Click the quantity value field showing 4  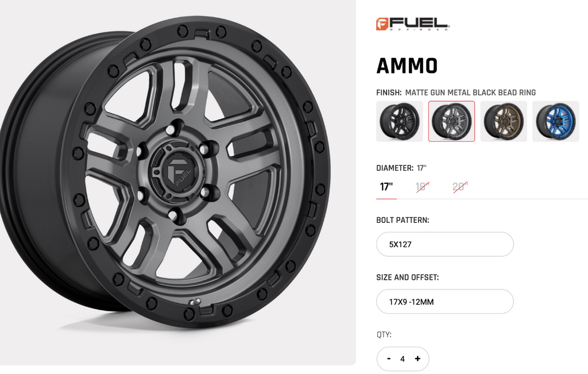click(403, 359)
